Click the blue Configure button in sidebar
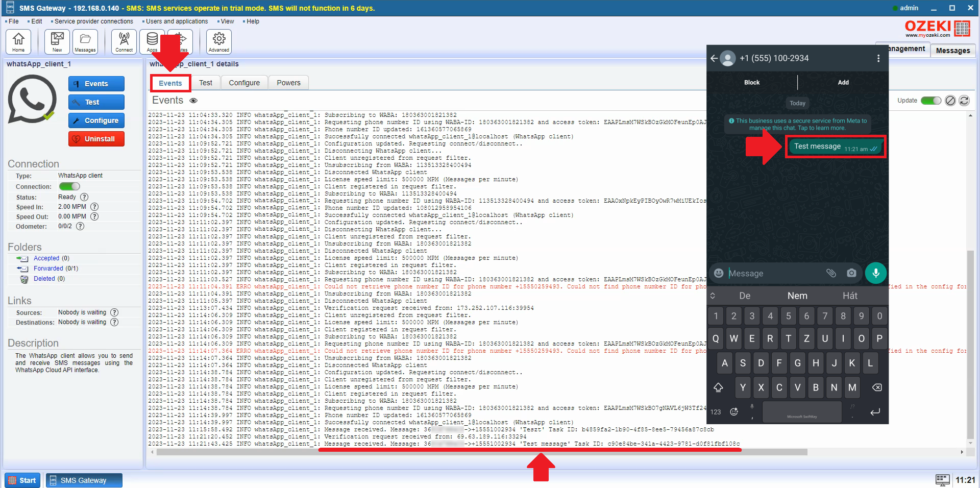 [x=96, y=120]
